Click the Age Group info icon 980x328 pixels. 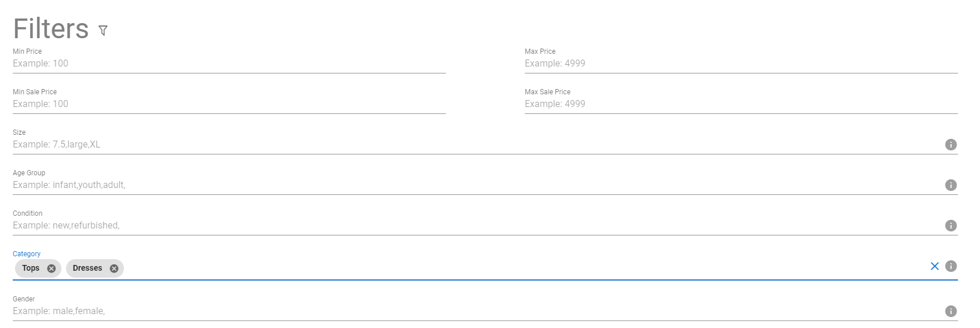click(950, 185)
